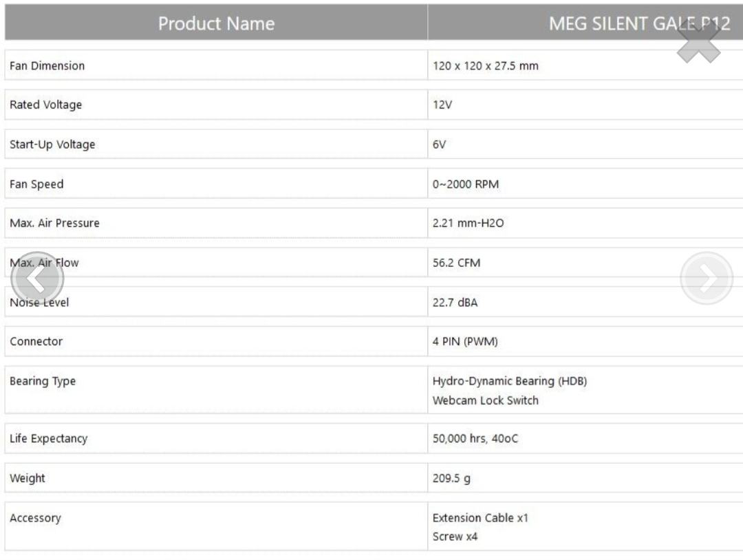Viewport: 743px width, 560px height.
Task: Click the Accessory label
Action: point(35,518)
